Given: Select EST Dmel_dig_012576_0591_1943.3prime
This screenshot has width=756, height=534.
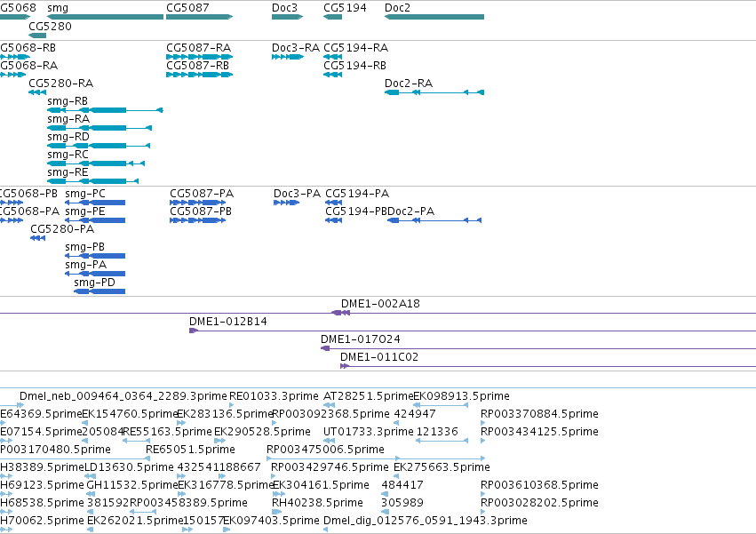Looking at the screenshot, I should (x=326, y=530).
